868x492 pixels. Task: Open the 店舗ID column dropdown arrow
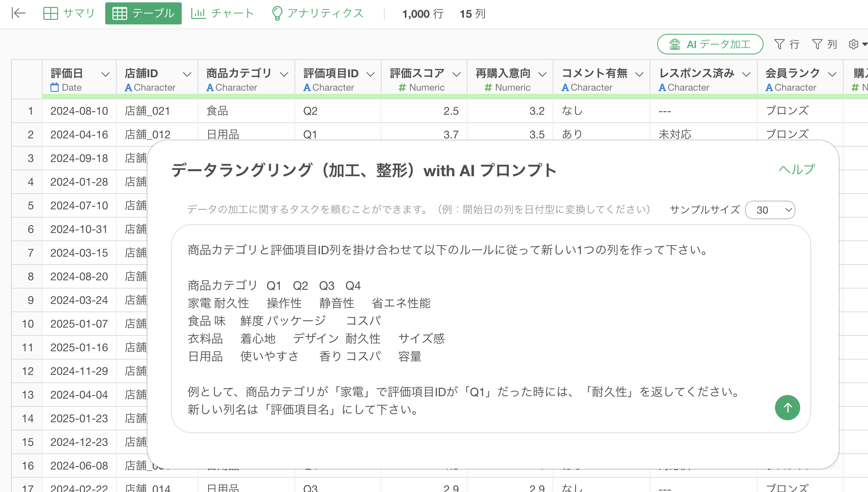point(187,74)
